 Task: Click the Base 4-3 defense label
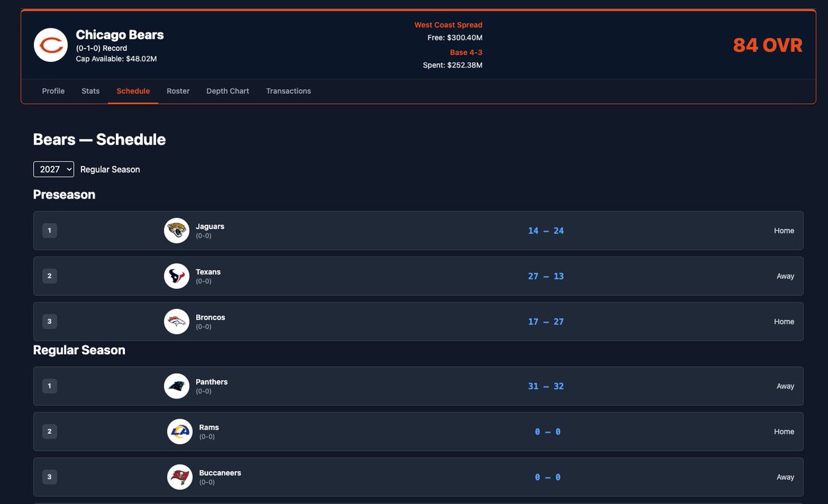466,52
